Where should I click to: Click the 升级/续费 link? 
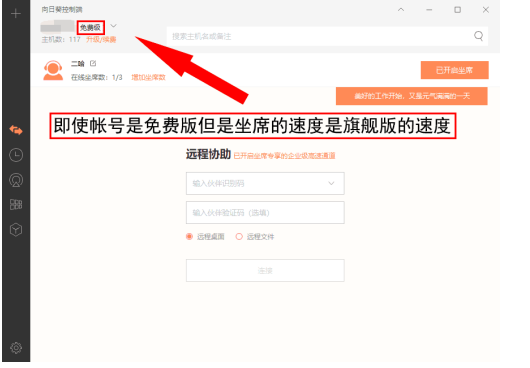click(101, 40)
